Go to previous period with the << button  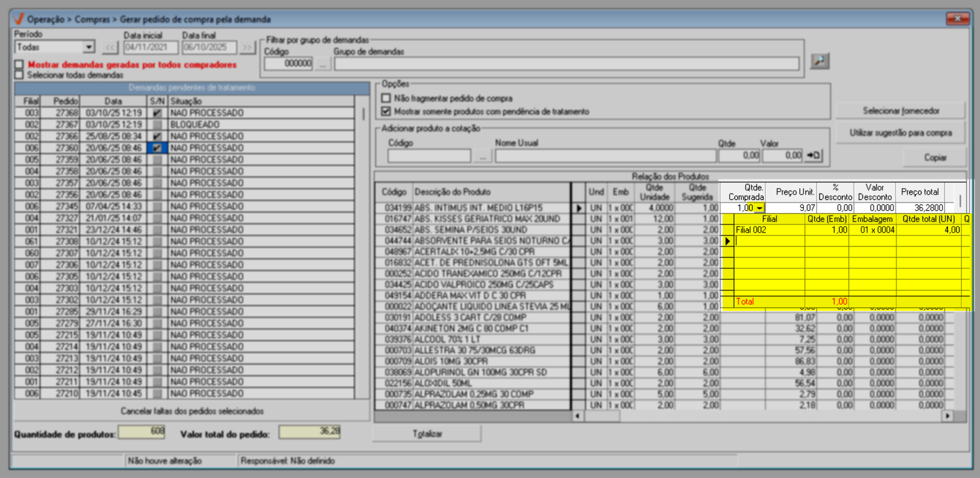pos(110,47)
